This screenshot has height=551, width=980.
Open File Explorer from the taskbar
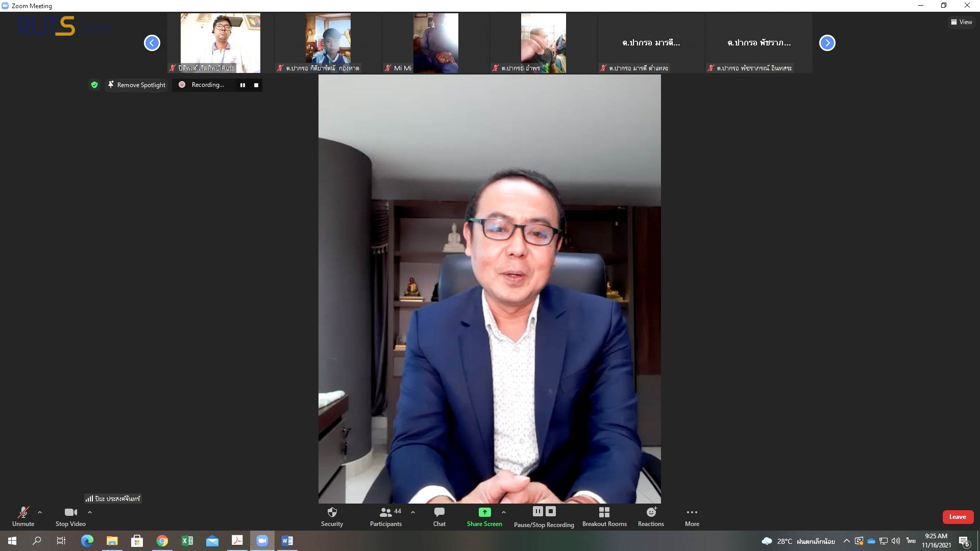coord(112,541)
